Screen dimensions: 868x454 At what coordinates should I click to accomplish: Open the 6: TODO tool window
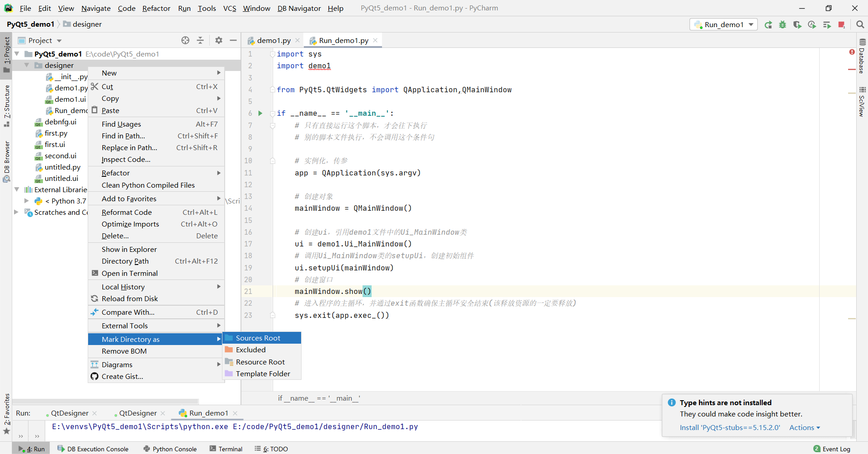[x=271, y=449]
